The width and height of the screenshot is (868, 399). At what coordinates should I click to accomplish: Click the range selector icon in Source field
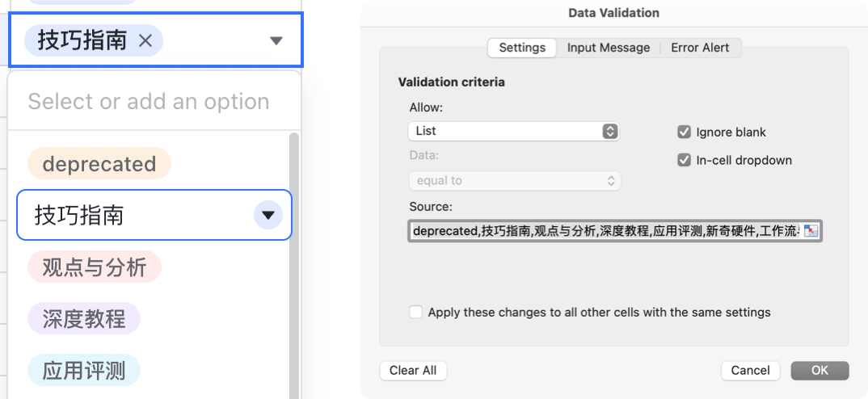811,231
